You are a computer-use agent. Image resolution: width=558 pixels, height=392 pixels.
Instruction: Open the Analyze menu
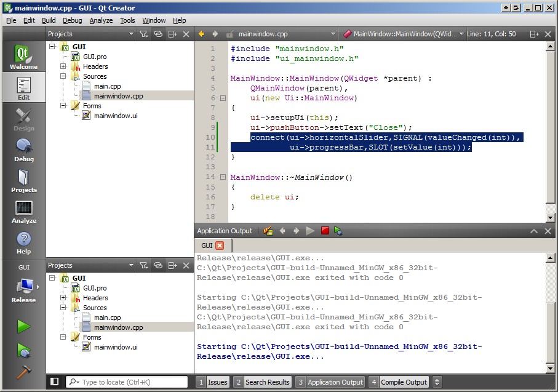point(101,20)
